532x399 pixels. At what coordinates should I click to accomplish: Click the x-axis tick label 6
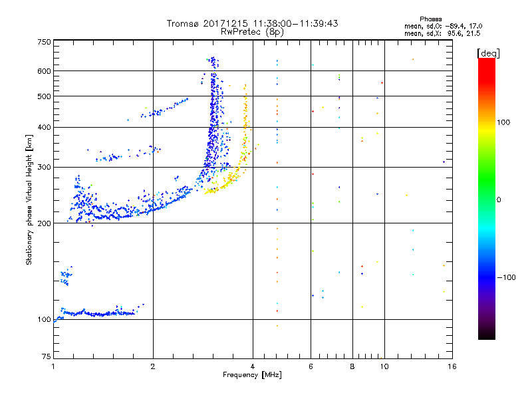point(311,366)
